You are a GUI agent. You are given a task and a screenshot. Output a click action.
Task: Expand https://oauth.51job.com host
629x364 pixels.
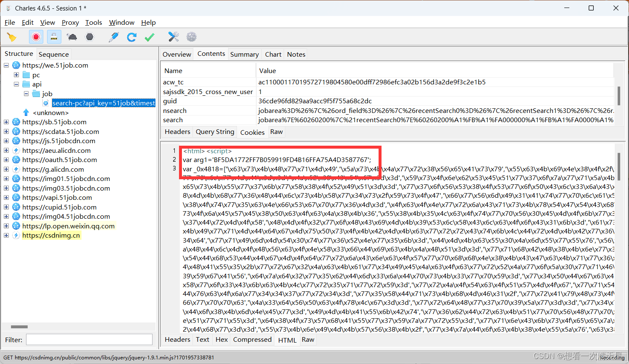pos(6,160)
